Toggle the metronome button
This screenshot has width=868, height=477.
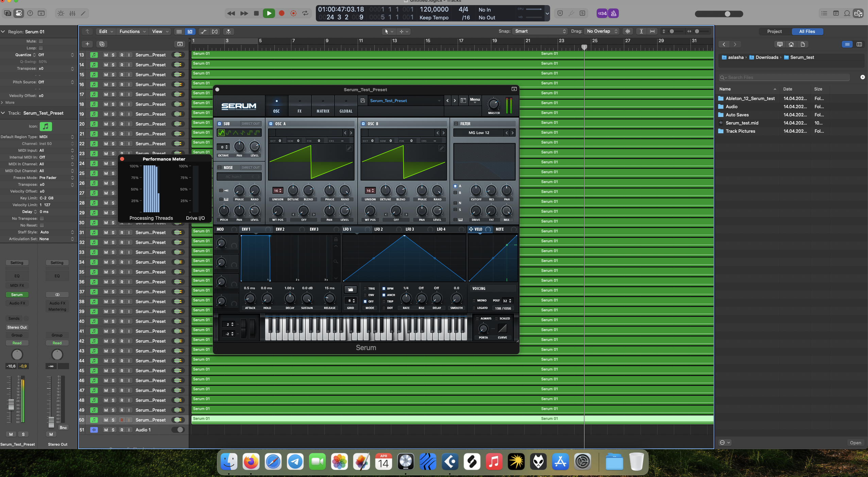coord(613,13)
